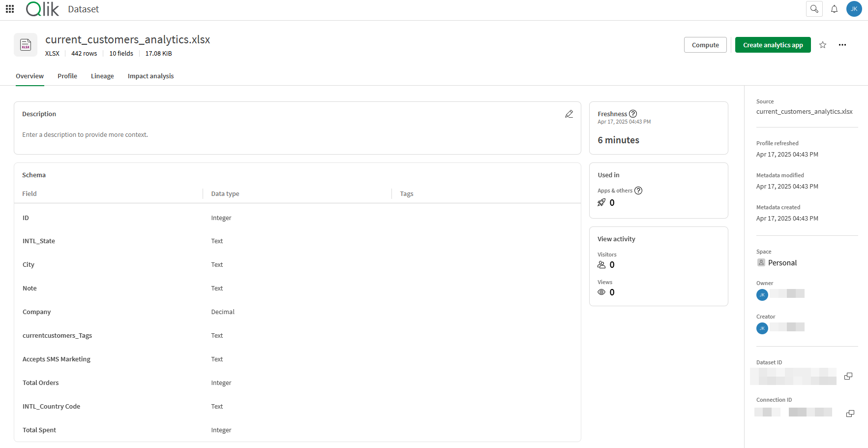Click the Apps & others help icon
The image size is (868, 448).
[x=638, y=191]
